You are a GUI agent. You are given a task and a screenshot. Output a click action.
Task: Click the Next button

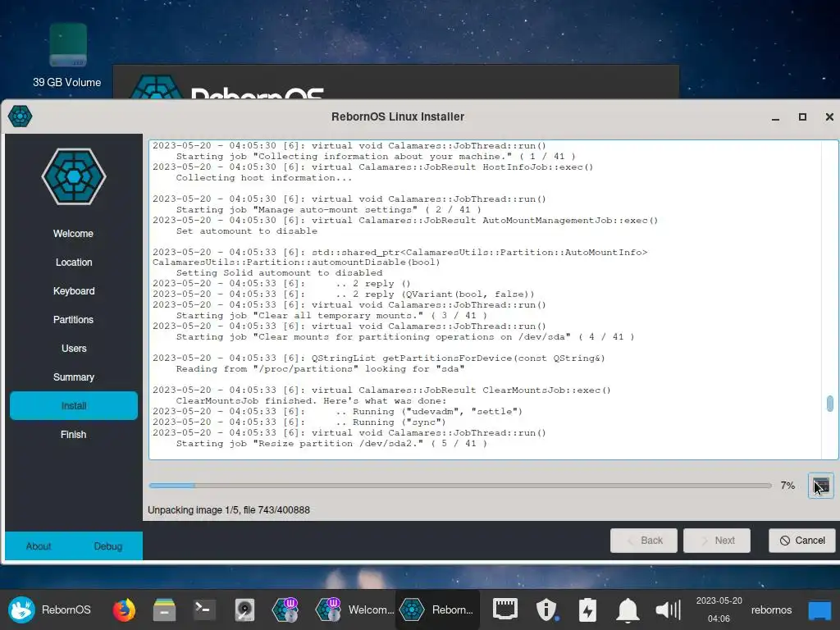click(x=717, y=541)
